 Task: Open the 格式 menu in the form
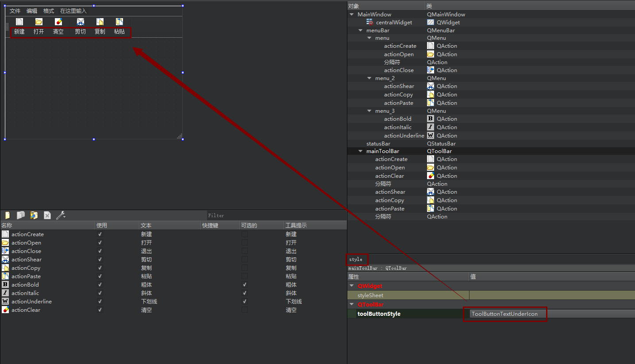(x=49, y=11)
